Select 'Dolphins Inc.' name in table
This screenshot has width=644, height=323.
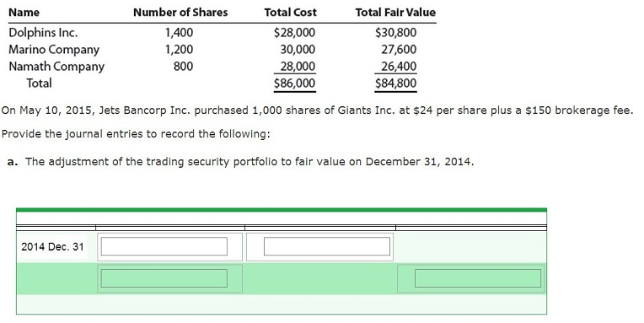coord(43,32)
